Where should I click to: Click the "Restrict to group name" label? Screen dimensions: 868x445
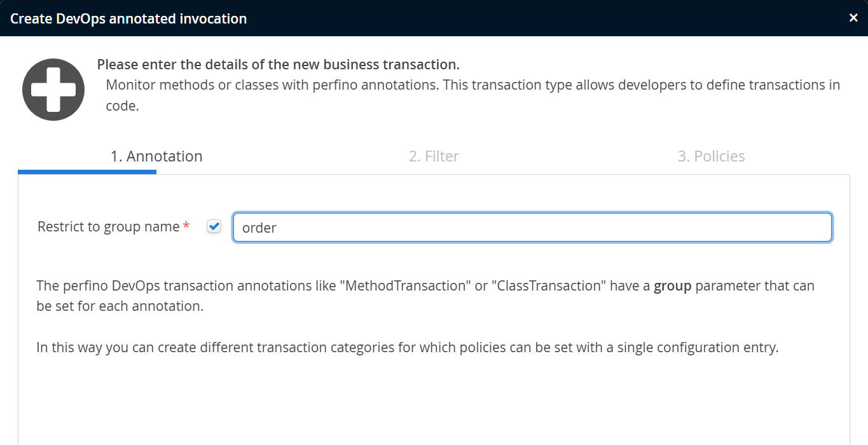pyautogui.click(x=108, y=227)
